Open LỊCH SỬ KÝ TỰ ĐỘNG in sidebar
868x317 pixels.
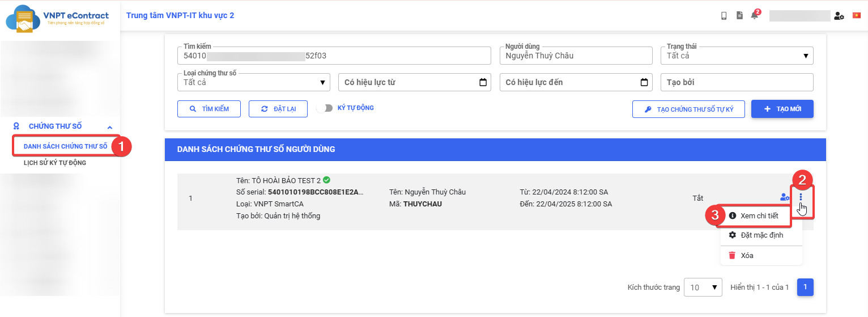[x=55, y=163]
